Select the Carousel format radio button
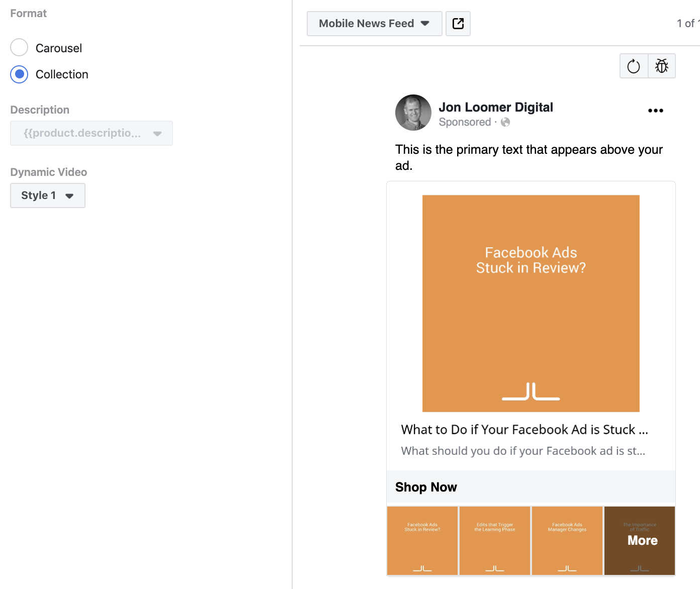 click(19, 48)
